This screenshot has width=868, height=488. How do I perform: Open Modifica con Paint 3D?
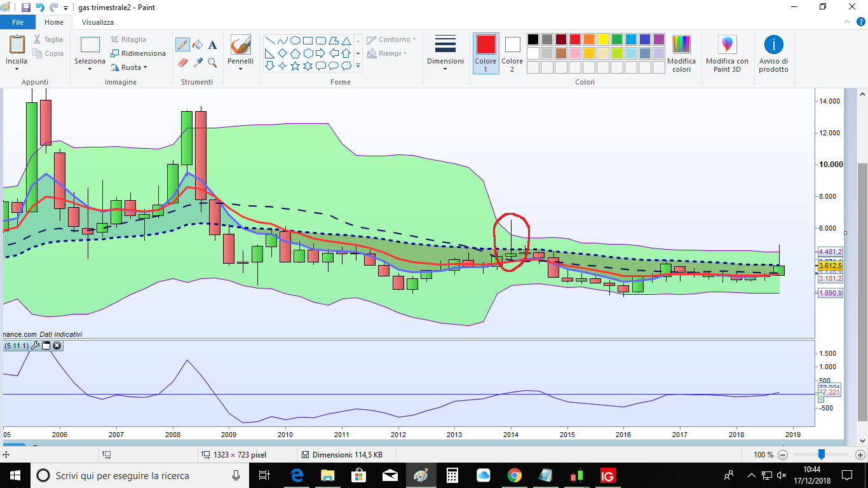click(727, 53)
